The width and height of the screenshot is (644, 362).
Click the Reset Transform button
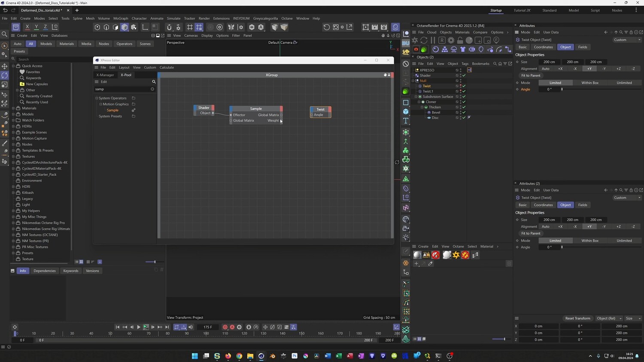(577, 318)
